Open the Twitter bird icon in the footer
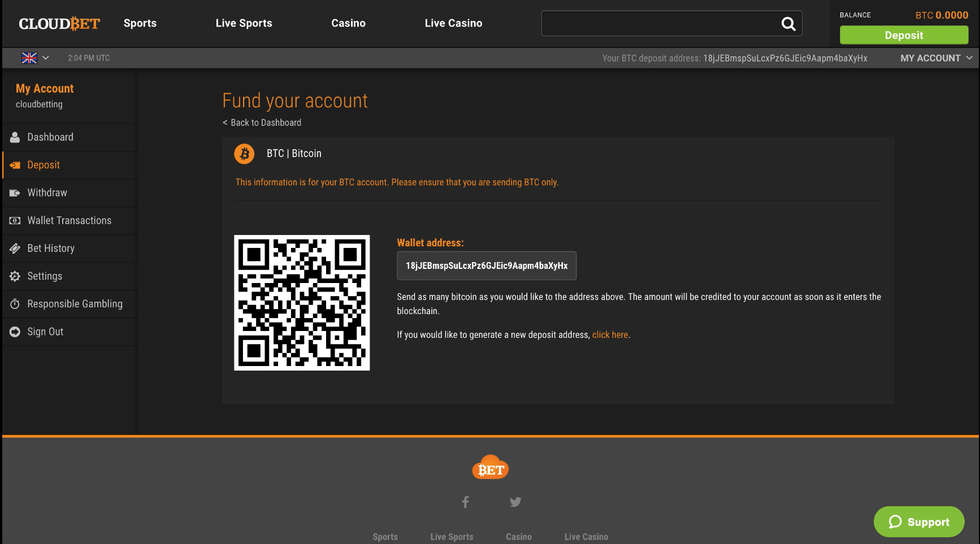The image size is (980, 544). (x=515, y=502)
